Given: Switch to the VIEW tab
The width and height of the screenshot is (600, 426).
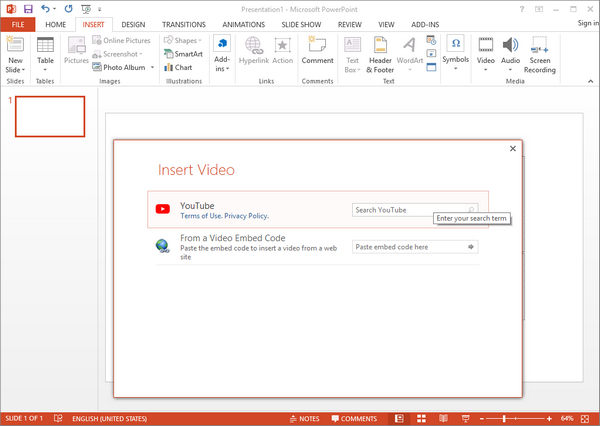Looking at the screenshot, I should click(x=386, y=24).
